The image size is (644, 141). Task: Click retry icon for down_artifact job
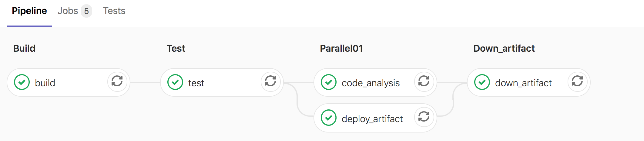[577, 81]
